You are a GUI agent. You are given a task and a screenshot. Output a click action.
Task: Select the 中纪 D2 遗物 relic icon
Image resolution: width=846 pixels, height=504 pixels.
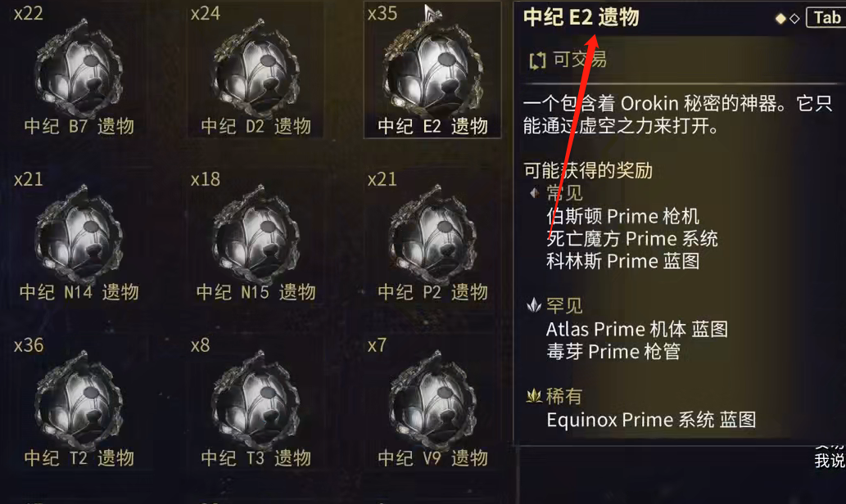click(x=256, y=66)
